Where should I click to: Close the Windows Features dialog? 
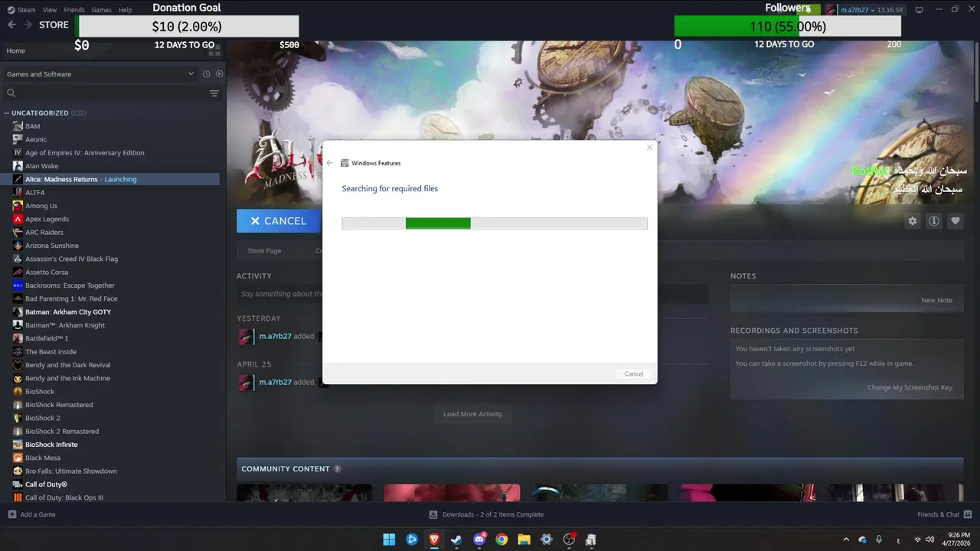pyautogui.click(x=649, y=148)
